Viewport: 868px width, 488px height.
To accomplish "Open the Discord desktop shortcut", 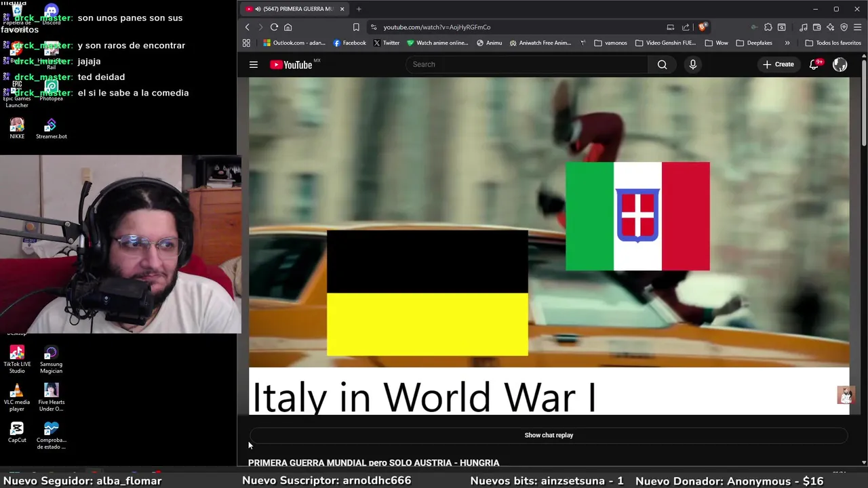I will click(x=51, y=14).
